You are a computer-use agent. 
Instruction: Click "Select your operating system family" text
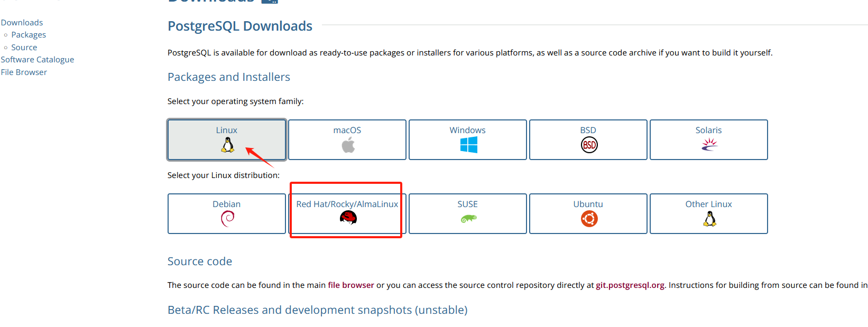236,101
